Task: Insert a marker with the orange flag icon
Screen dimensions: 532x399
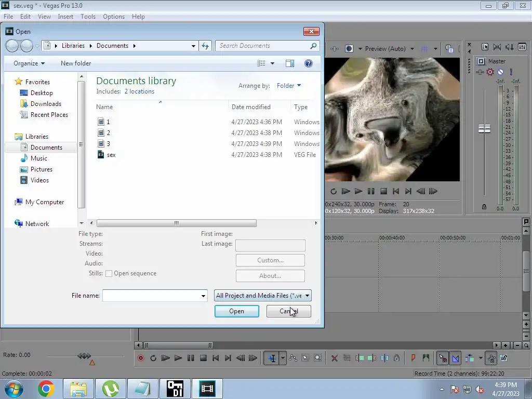Action: point(413,357)
